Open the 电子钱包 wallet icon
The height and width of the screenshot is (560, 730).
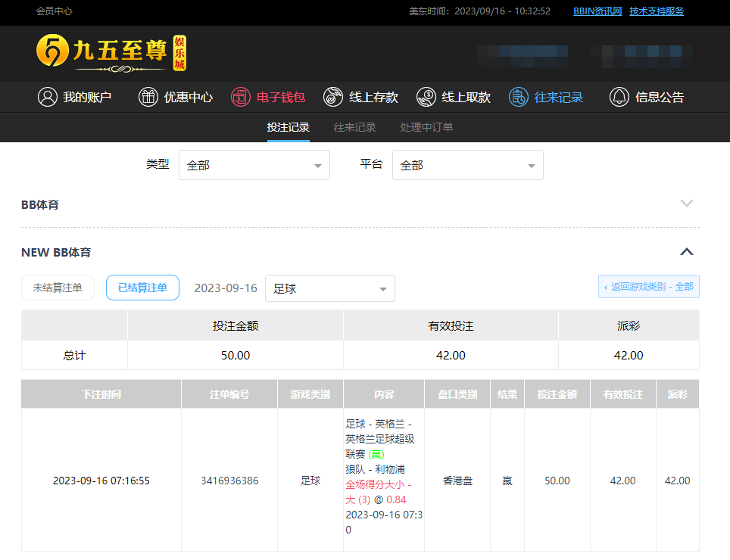(241, 97)
